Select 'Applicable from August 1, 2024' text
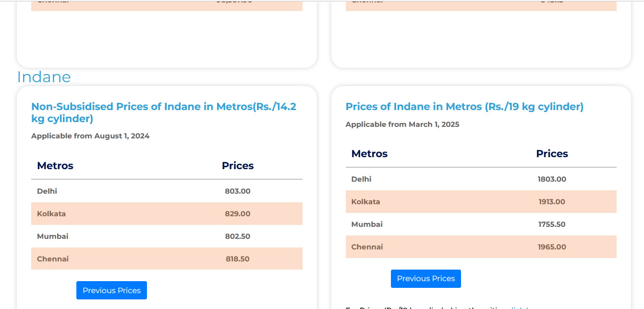Image resolution: width=644 pixels, height=309 pixels. (90, 136)
